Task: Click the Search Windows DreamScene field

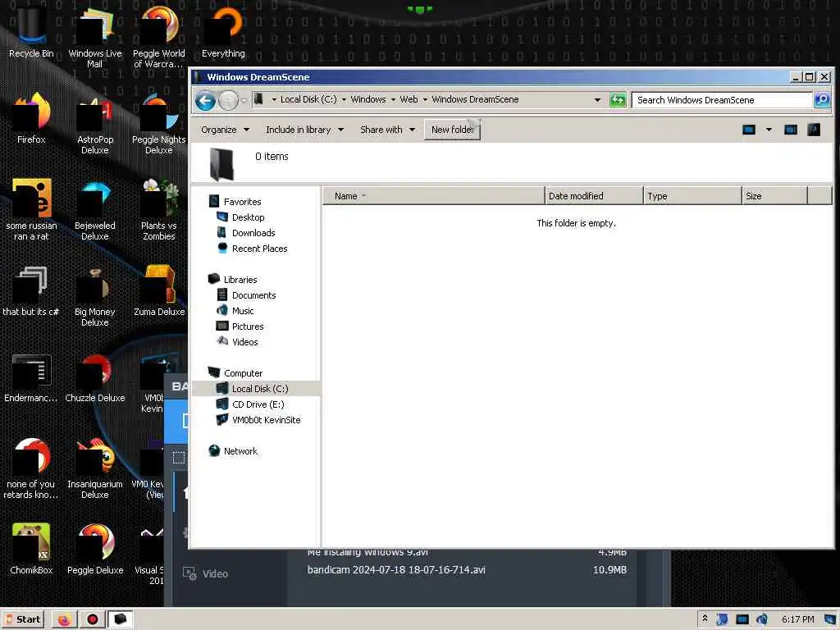Action: point(722,100)
